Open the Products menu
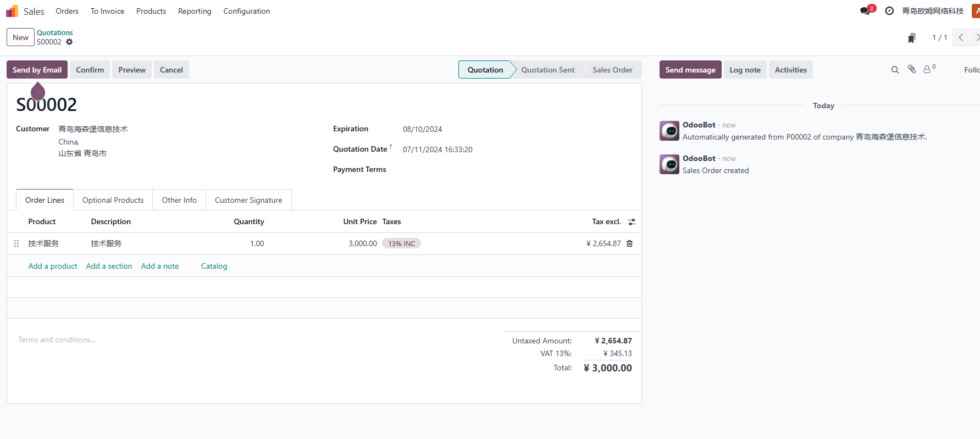 click(151, 11)
